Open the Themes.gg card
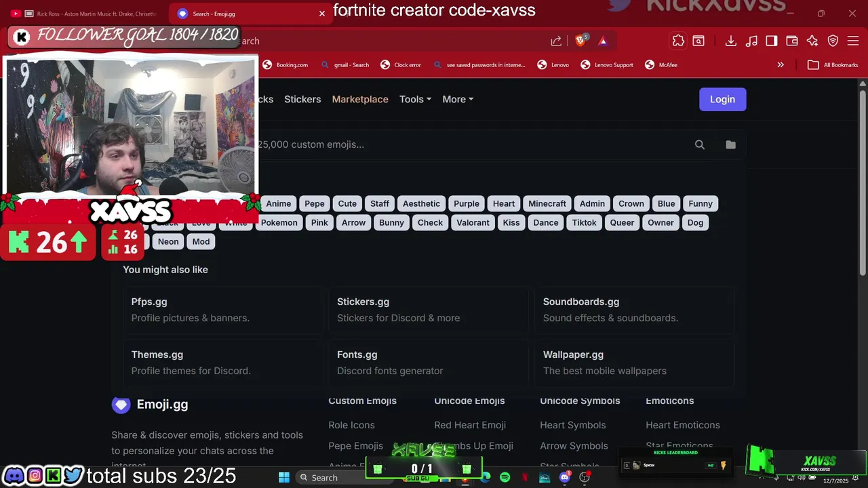The height and width of the screenshot is (488, 868). click(x=222, y=363)
